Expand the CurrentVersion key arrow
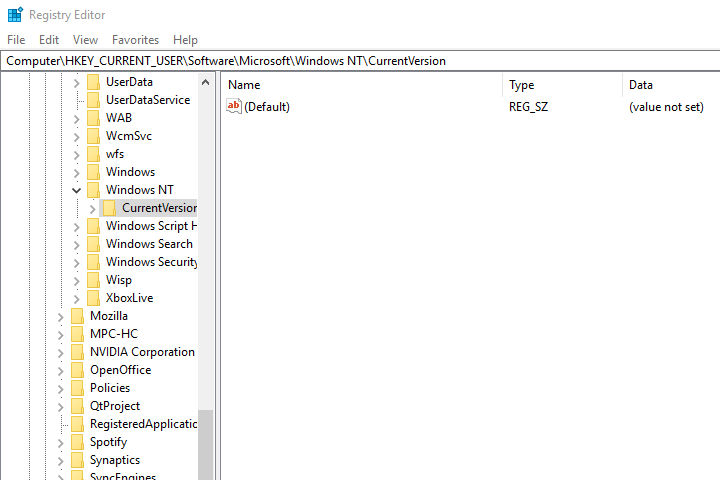Screen dimensions: 720x480 93,208
